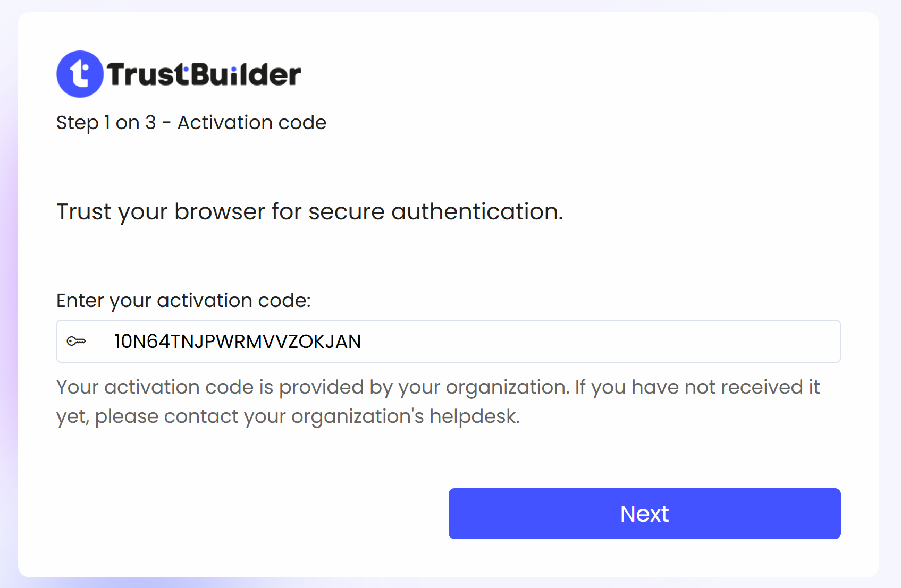Click the word "yet," in helper text

72,416
